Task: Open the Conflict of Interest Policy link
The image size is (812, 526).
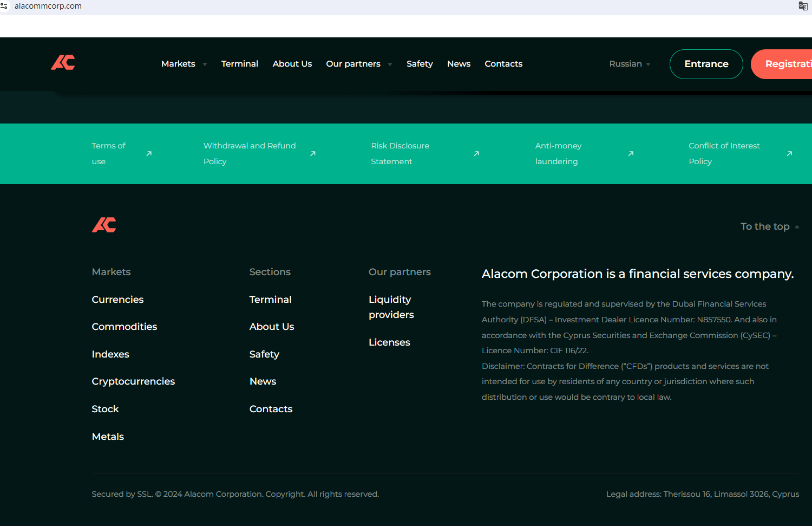Action: pyautogui.click(x=724, y=154)
